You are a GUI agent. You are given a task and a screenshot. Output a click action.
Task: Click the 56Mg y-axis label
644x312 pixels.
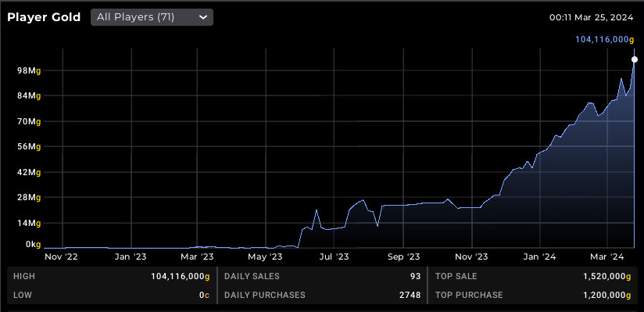29,147
